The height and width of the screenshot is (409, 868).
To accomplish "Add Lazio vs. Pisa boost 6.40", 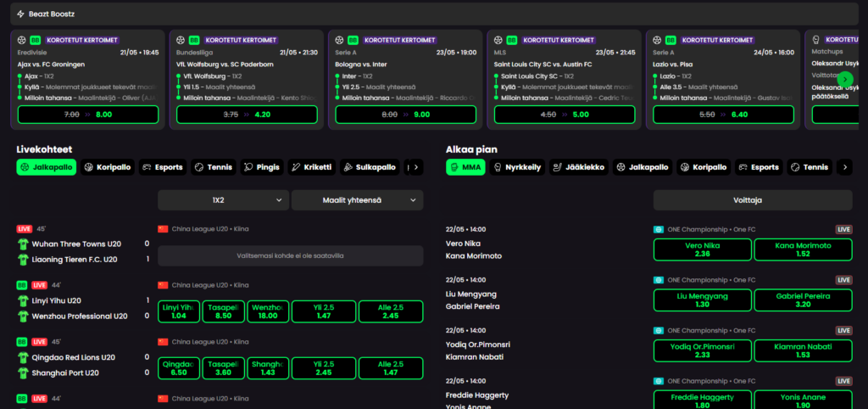I will 724,115.
